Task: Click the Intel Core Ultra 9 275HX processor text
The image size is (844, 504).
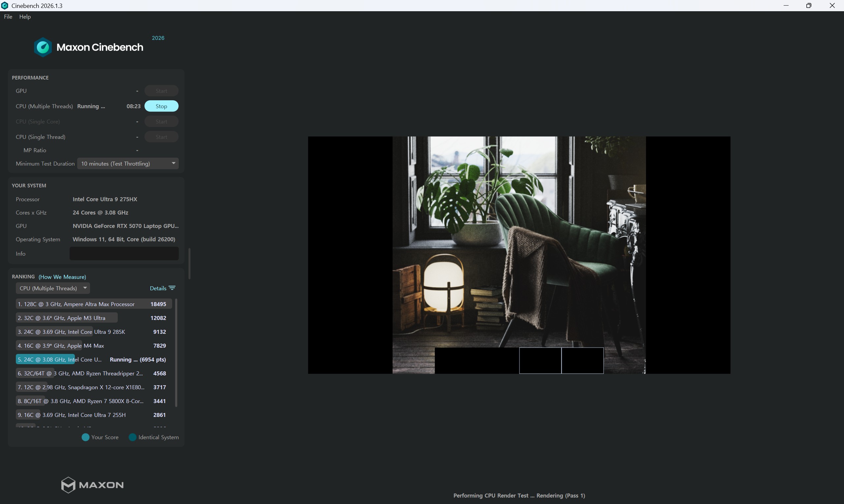Action: 105,199
